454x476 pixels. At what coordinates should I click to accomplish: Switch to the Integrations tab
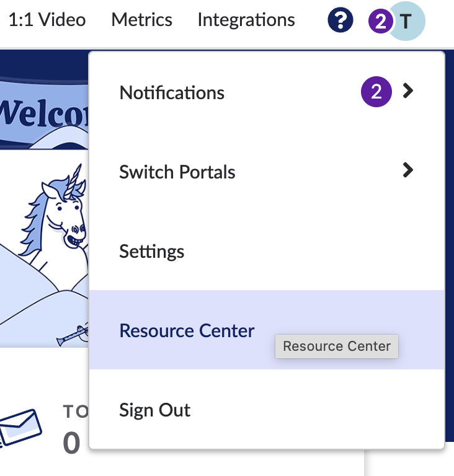coord(246,20)
